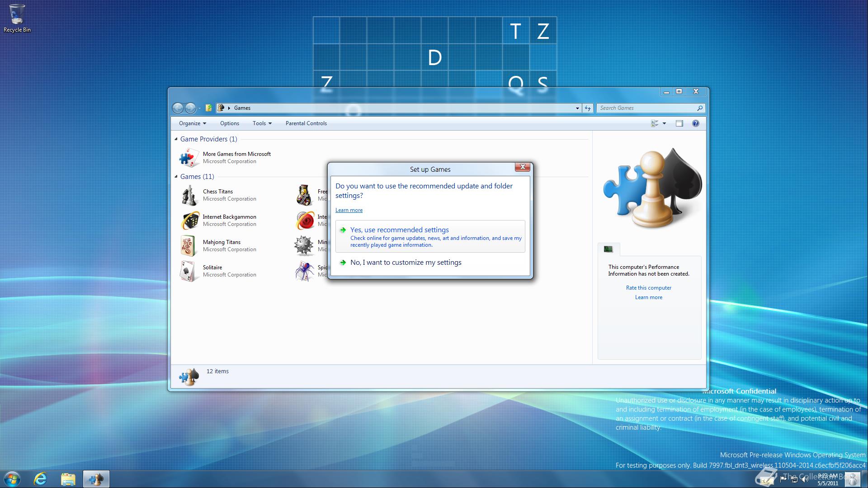The height and width of the screenshot is (488, 868).
Task: Launch Internet Explorer from the taskbar
Action: coord(41,479)
